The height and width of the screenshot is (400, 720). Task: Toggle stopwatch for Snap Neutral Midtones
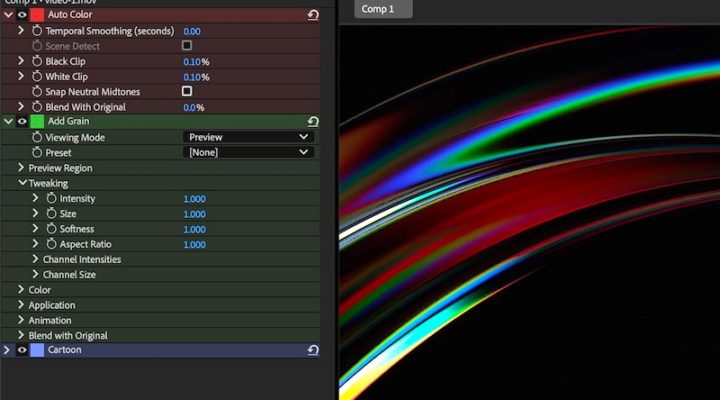point(37,91)
